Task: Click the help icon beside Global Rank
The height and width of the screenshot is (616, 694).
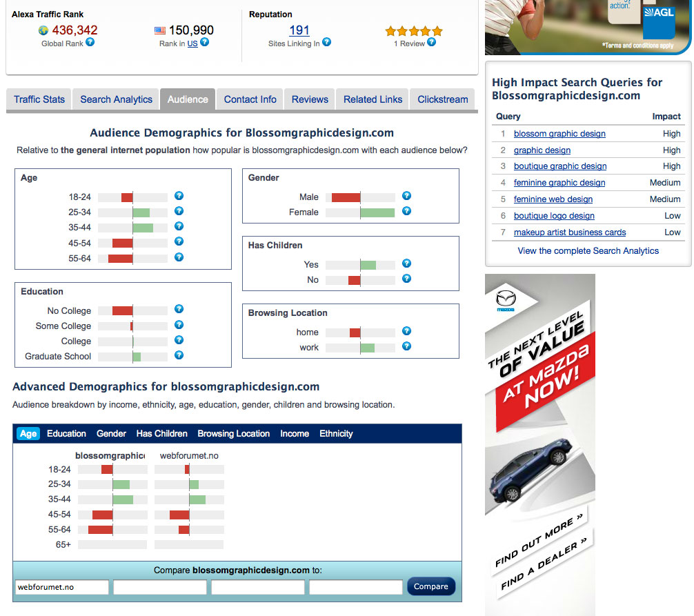Action: coord(90,42)
